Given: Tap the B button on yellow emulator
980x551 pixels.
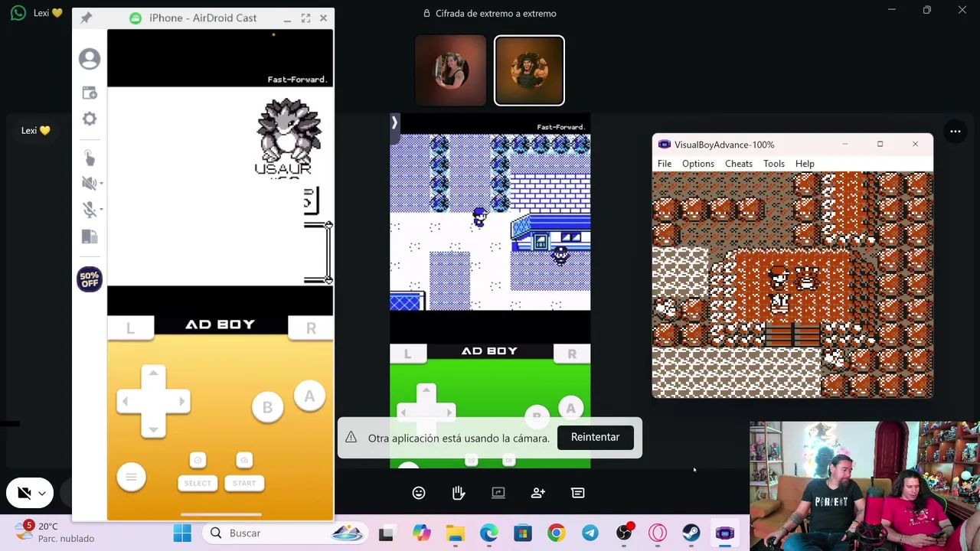Looking at the screenshot, I should pos(267,408).
